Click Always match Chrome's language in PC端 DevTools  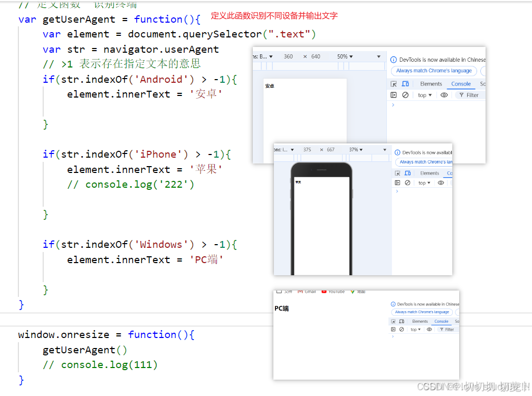[x=422, y=312]
